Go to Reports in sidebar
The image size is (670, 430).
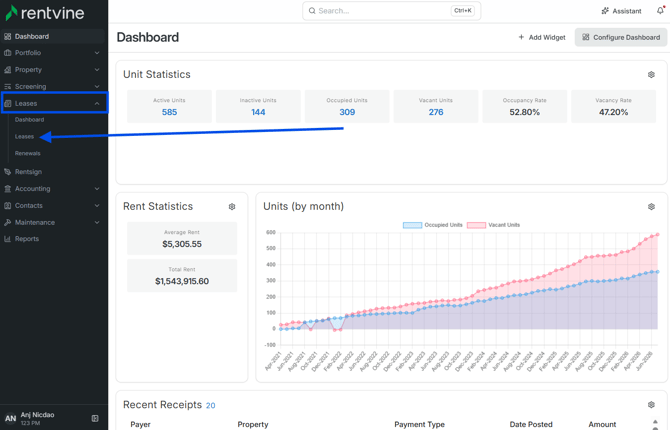point(26,239)
